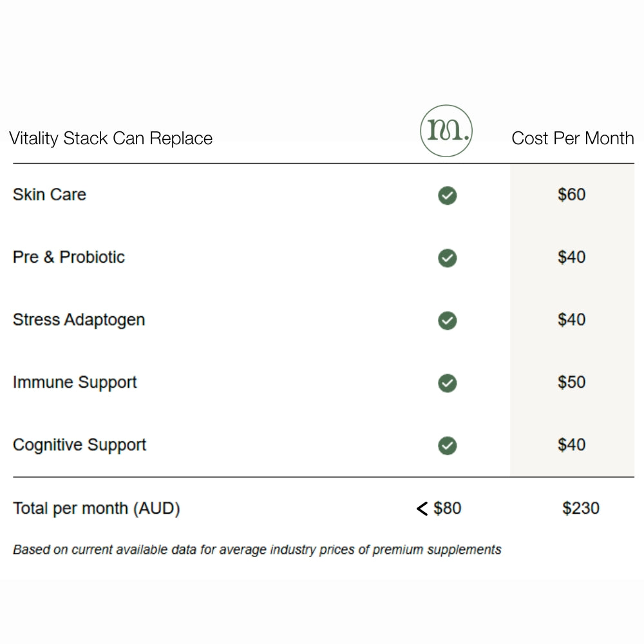Click the $50 Immune Support cost
This screenshot has width=644, height=644.
point(572,383)
